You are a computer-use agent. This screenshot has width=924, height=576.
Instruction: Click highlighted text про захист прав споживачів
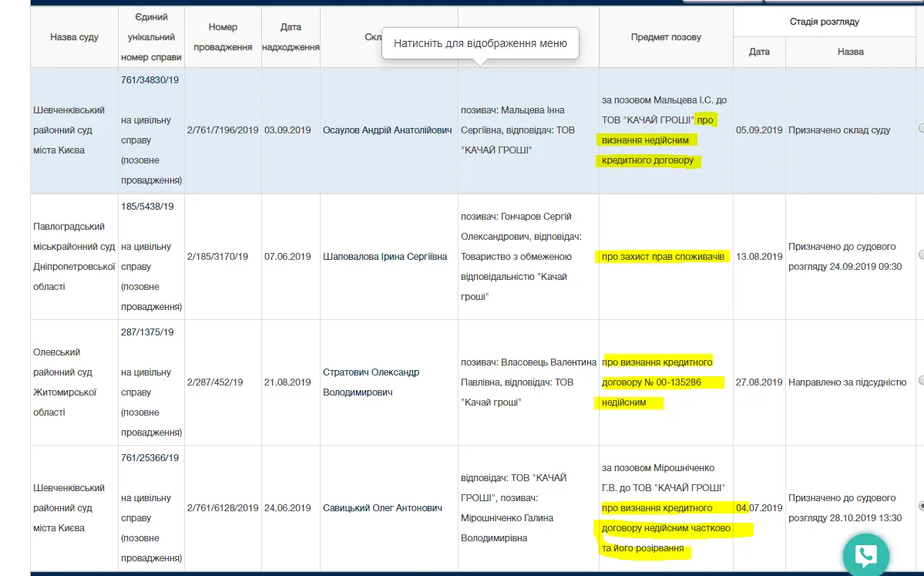pos(664,257)
